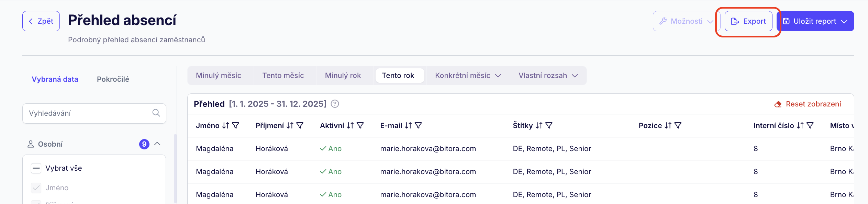This screenshot has height=204, width=868.
Task: Toggle the Jméno checkbox
Action: 36,188
